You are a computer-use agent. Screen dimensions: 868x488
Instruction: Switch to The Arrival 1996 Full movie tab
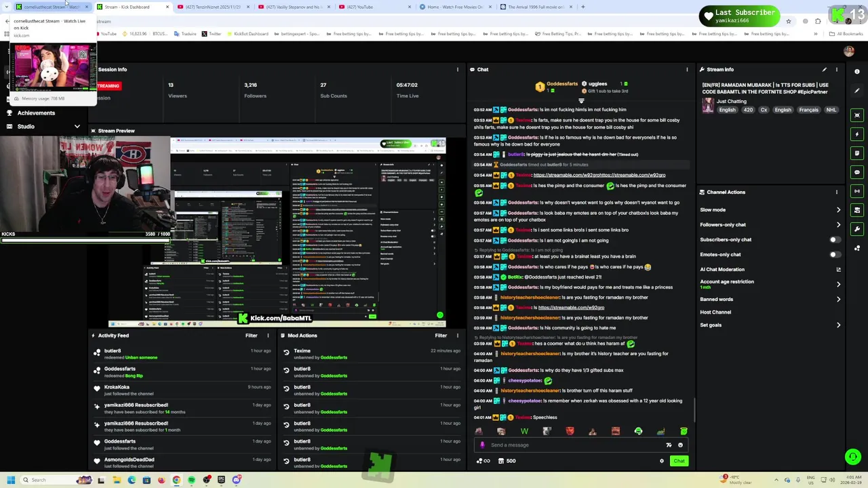536,7
